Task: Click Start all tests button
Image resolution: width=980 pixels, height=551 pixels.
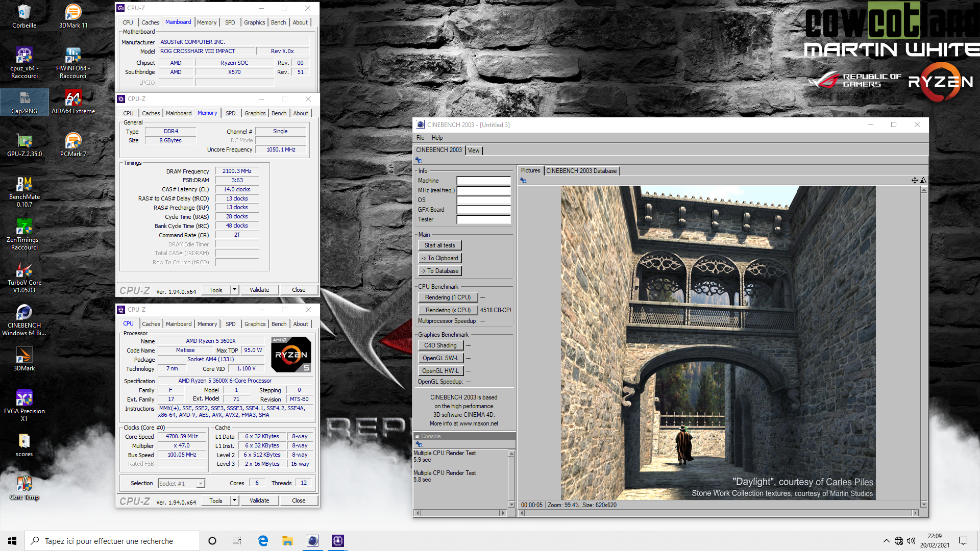Action: (439, 245)
